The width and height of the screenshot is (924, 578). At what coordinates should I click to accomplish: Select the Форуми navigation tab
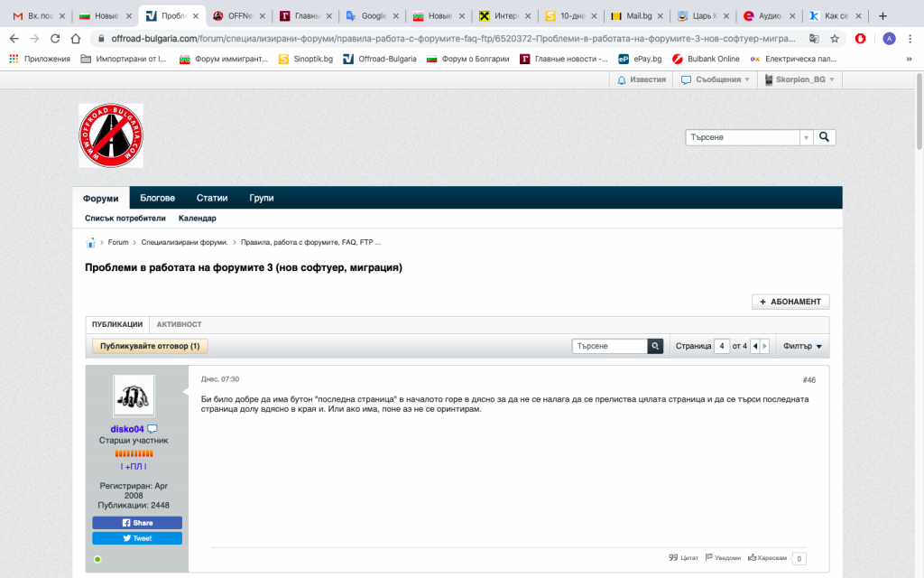(x=101, y=198)
